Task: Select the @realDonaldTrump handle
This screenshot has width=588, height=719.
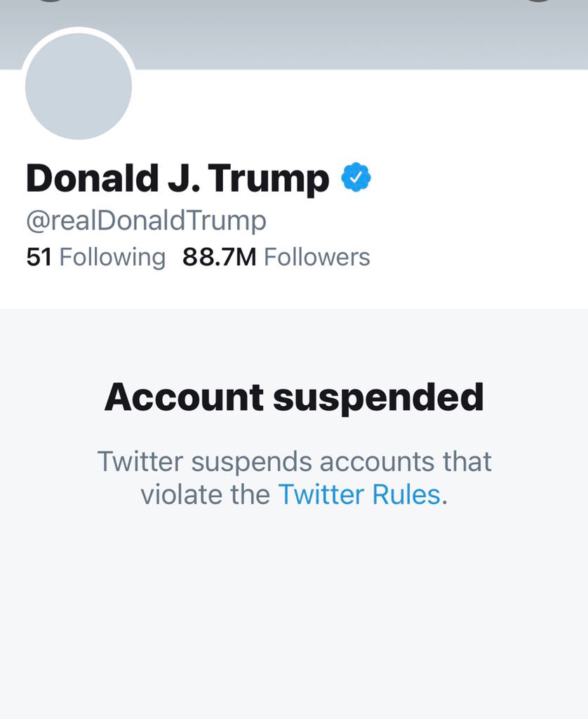Action: point(146,221)
